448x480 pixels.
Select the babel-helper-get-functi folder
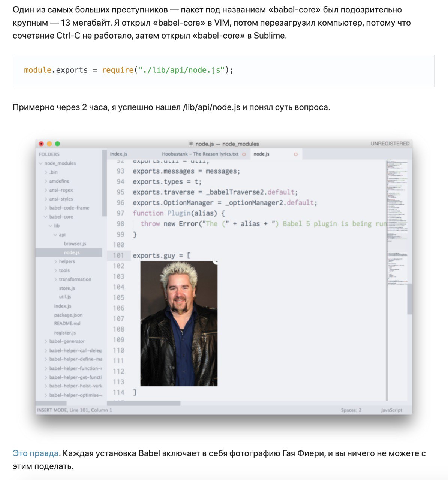[75, 377]
